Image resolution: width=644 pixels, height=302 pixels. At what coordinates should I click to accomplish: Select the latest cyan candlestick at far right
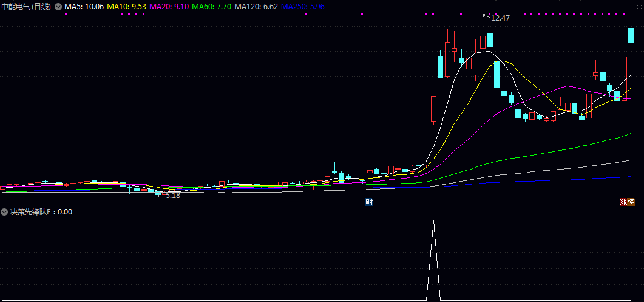click(631, 35)
